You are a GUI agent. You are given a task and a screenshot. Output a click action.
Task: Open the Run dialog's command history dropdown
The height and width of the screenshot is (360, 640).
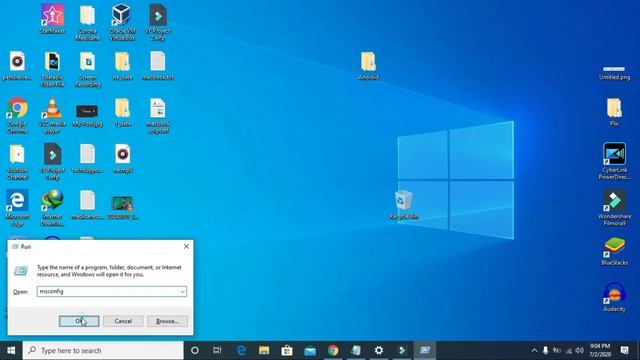point(182,291)
